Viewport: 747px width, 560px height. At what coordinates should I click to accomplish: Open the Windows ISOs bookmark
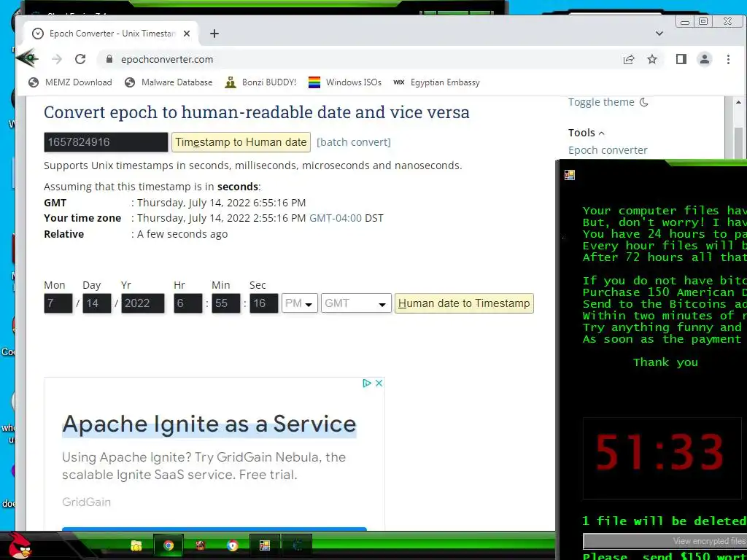(x=345, y=82)
